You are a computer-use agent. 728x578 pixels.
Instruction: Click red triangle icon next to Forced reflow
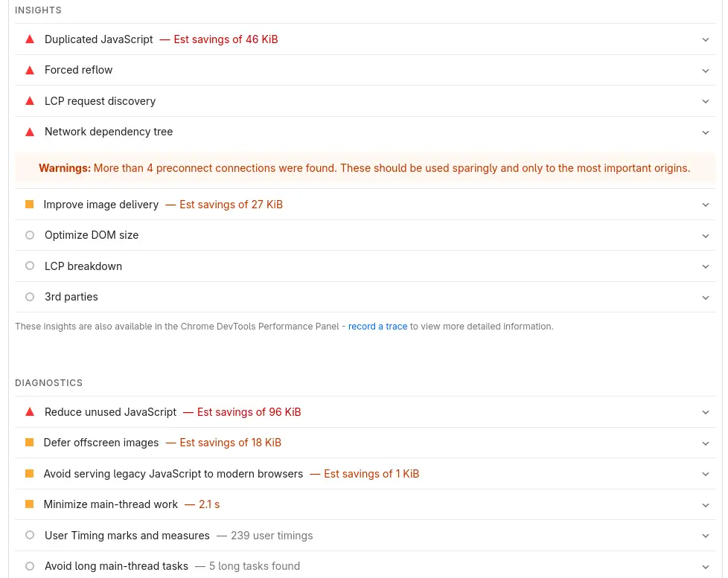pyautogui.click(x=30, y=70)
